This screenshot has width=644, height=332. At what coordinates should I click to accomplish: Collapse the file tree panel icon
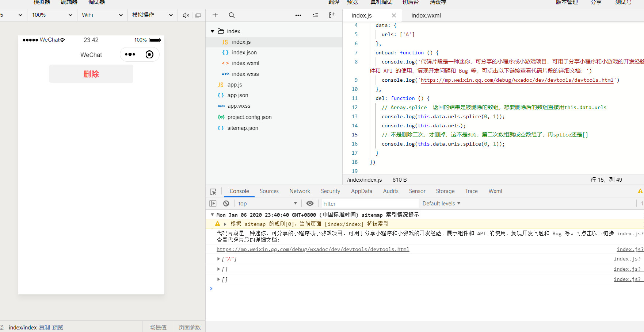point(332,15)
